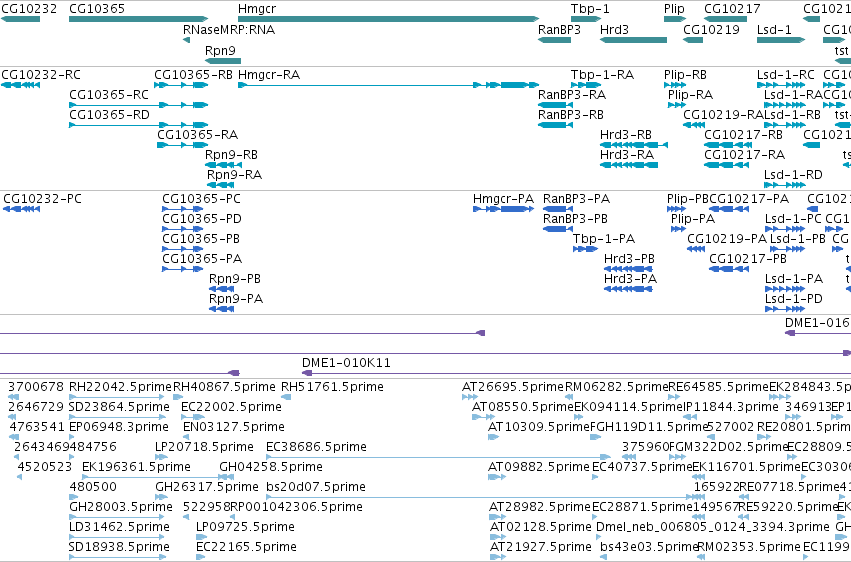Viewport: 851px width, 562px height.
Task: Select the GH04258.5prime EST label
Action: pyautogui.click(x=271, y=467)
